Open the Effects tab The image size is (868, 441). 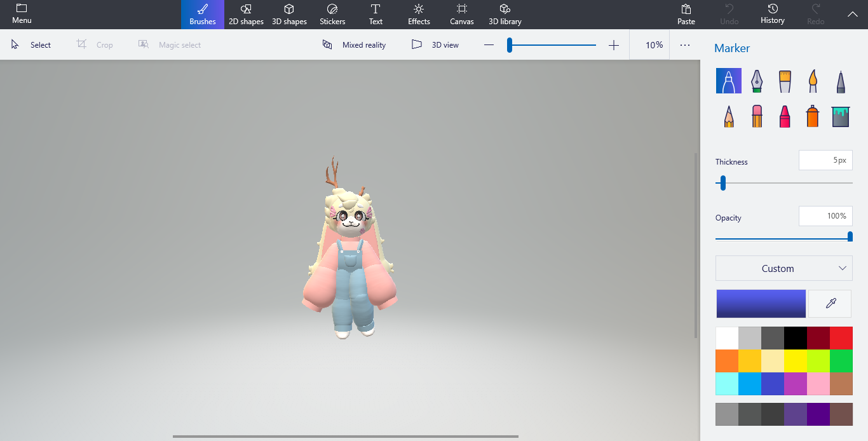(419, 14)
